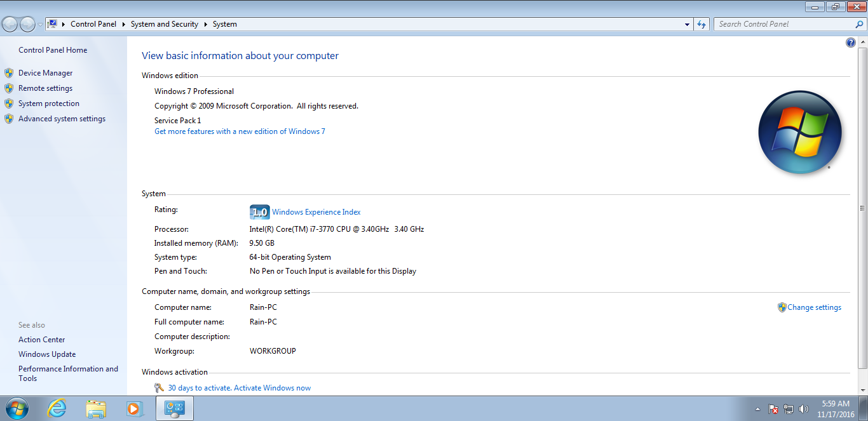Show hidden tray icons arrow
Screen dimensions: 868x421
[x=757, y=409]
